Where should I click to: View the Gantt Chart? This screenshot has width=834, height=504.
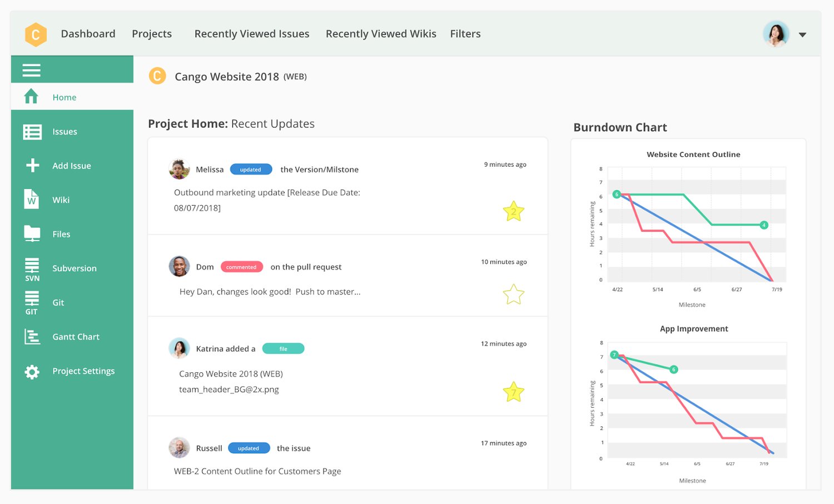76,337
